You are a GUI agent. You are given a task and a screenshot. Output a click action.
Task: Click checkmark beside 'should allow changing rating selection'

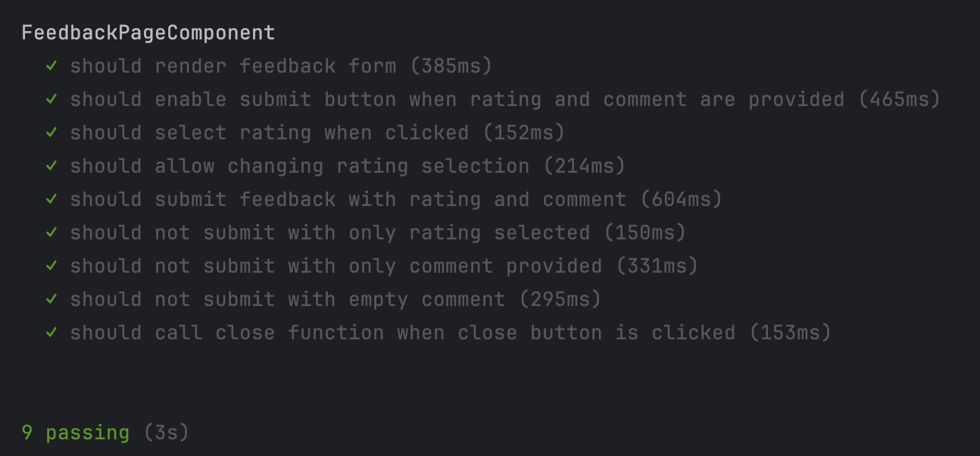[x=51, y=166]
